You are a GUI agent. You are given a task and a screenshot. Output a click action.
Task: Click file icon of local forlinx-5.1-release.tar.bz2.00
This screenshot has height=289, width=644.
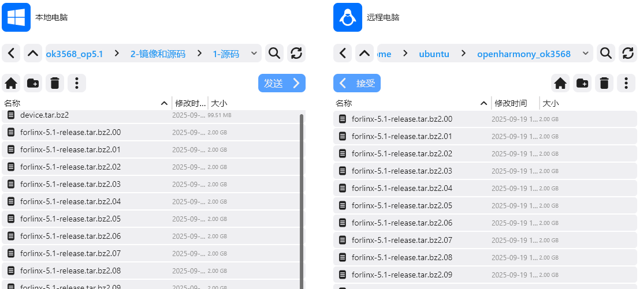[11, 133]
